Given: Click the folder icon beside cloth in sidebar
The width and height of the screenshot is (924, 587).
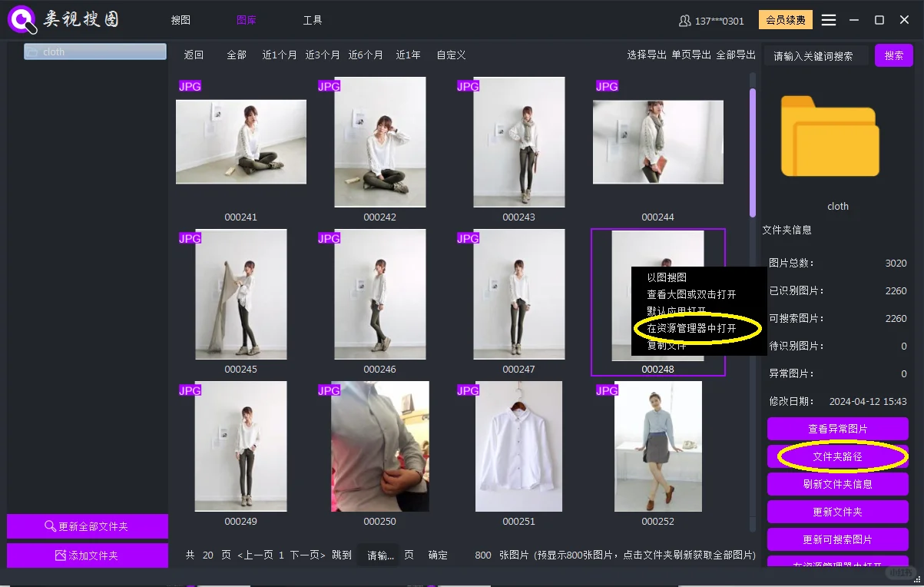Looking at the screenshot, I should 31,51.
